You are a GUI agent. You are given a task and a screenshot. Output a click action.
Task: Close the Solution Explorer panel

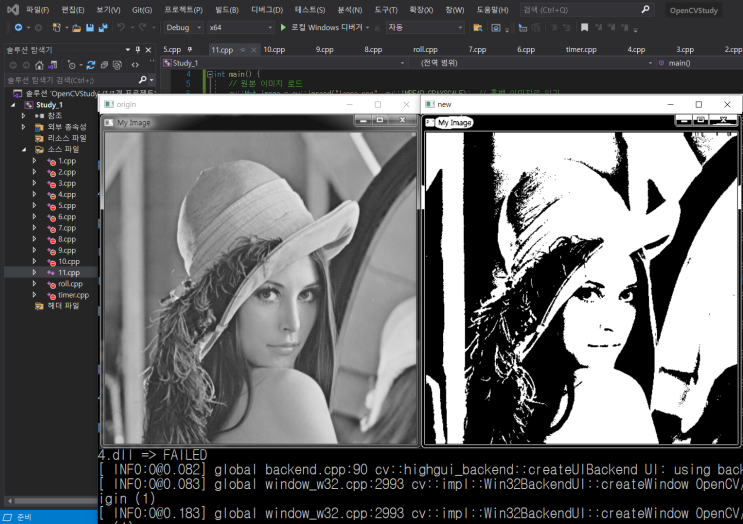(x=148, y=50)
